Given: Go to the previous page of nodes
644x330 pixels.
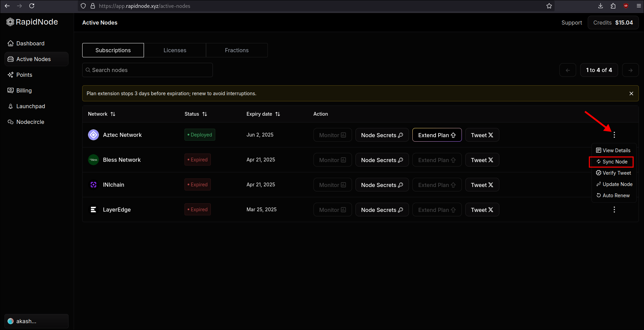Looking at the screenshot, I should [x=568, y=70].
